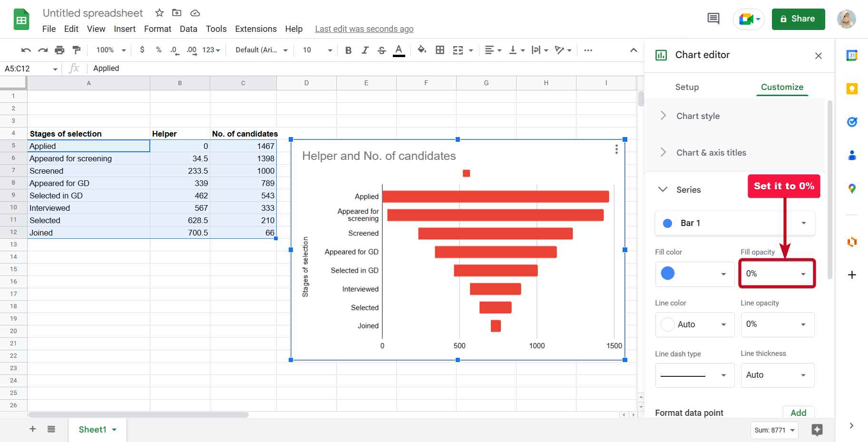Open font family Default dropdown
The image size is (868, 442).
[x=262, y=50]
